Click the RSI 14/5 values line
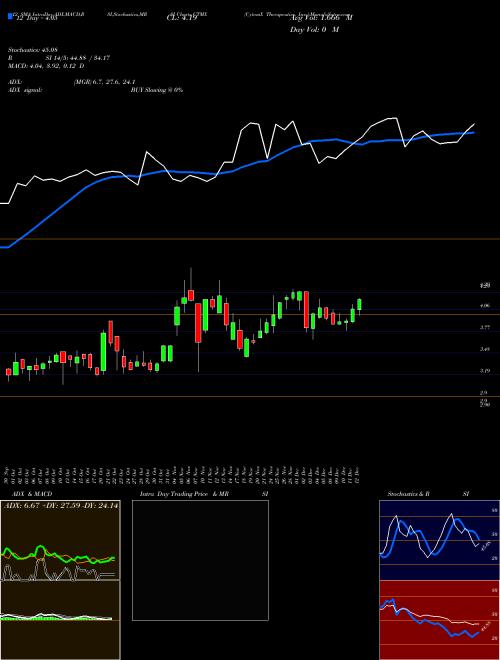The width and height of the screenshot is (500, 660). tap(59, 58)
